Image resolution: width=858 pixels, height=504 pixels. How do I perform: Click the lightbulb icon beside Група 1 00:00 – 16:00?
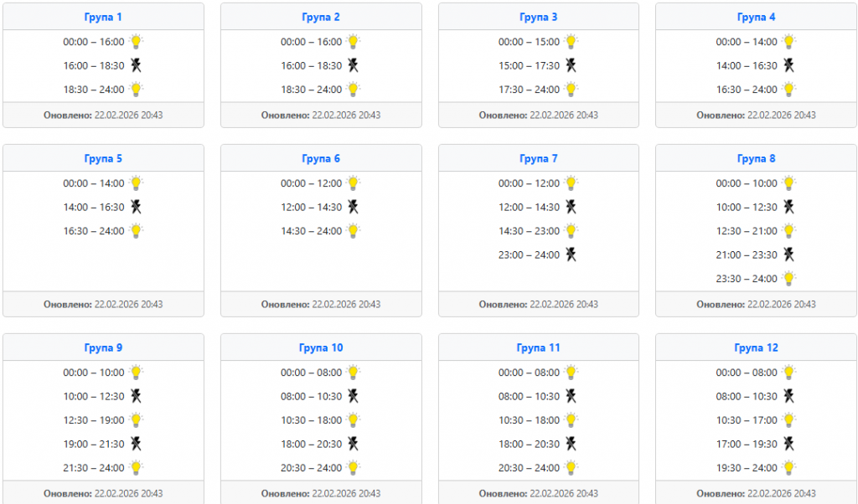click(136, 41)
